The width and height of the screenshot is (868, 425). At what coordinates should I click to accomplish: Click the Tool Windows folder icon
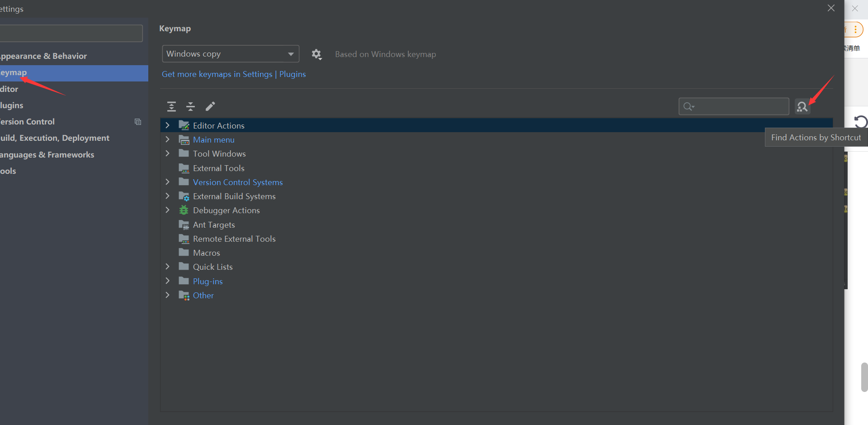tap(184, 153)
